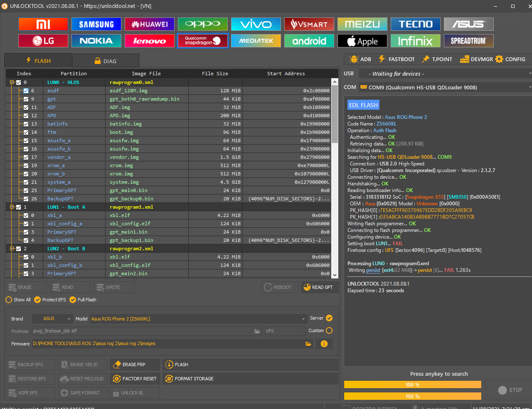This screenshot has height=409, width=532.
Task: Collapse the LUN0 - HLOS tree node
Action: tap(12, 82)
